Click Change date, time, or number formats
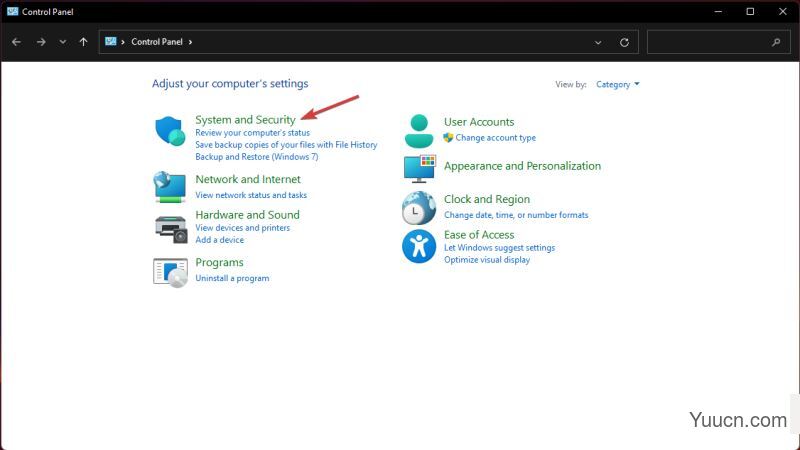This screenshot has height=450, width=800. click(x=516, y=215)
